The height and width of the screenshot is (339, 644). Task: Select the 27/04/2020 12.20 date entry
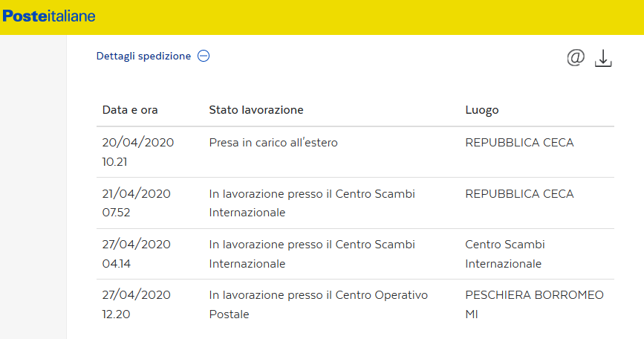pos(137,305)
